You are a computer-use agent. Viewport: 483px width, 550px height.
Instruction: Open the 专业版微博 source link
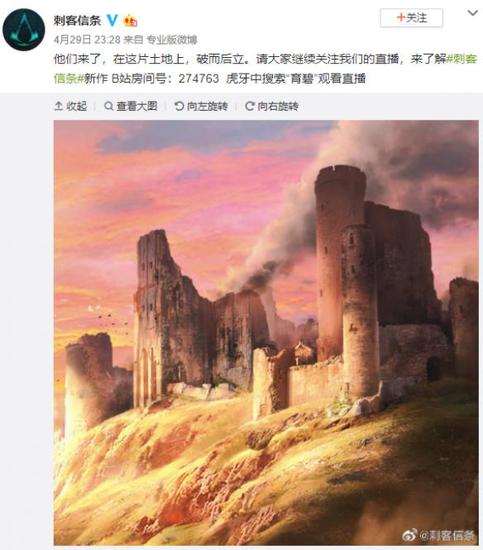[x=172, y=40]
